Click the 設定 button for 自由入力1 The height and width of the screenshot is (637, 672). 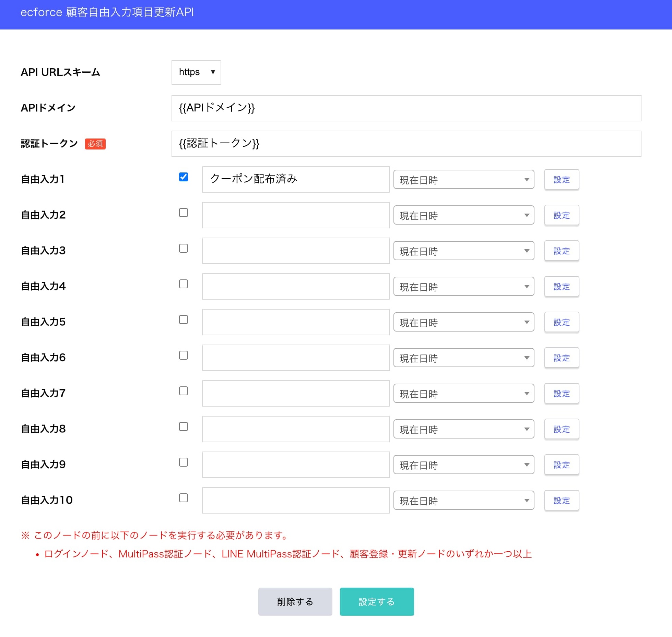pyautogui.click(x=562, y=179)
